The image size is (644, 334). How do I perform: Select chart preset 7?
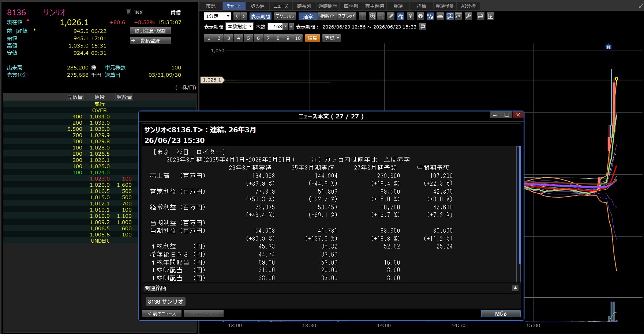[x=268, y=38]
